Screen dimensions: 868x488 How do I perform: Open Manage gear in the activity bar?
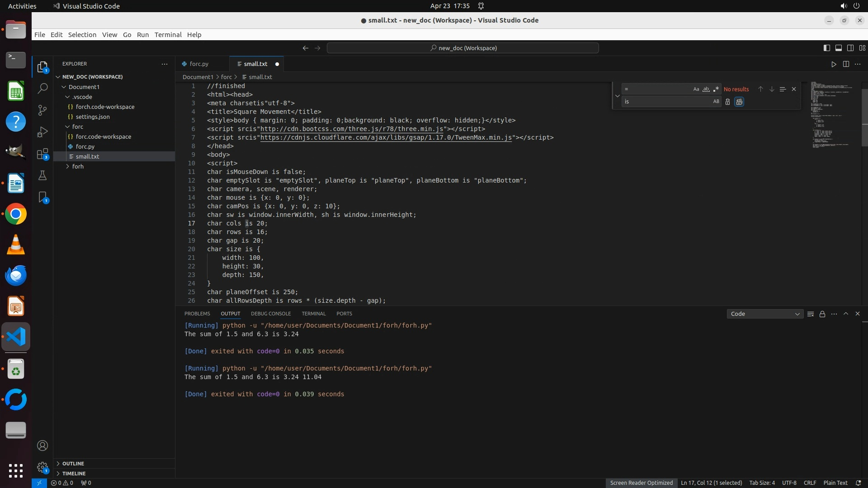pyautogui.click(x=42, y=467)
